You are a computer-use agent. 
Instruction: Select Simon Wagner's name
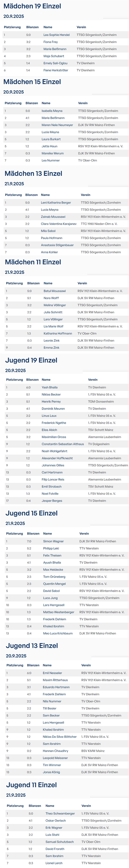[x=53, y=541]
